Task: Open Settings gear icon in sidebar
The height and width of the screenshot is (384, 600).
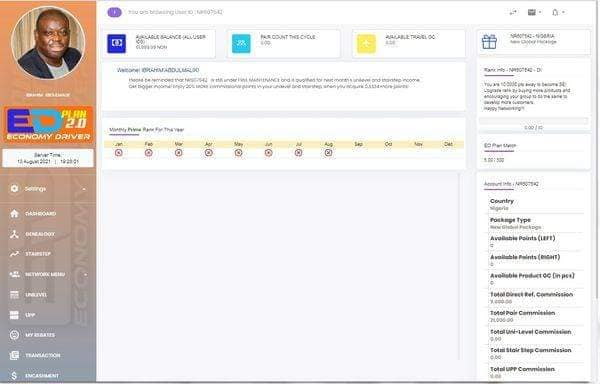Action: (x=15, y=189)
